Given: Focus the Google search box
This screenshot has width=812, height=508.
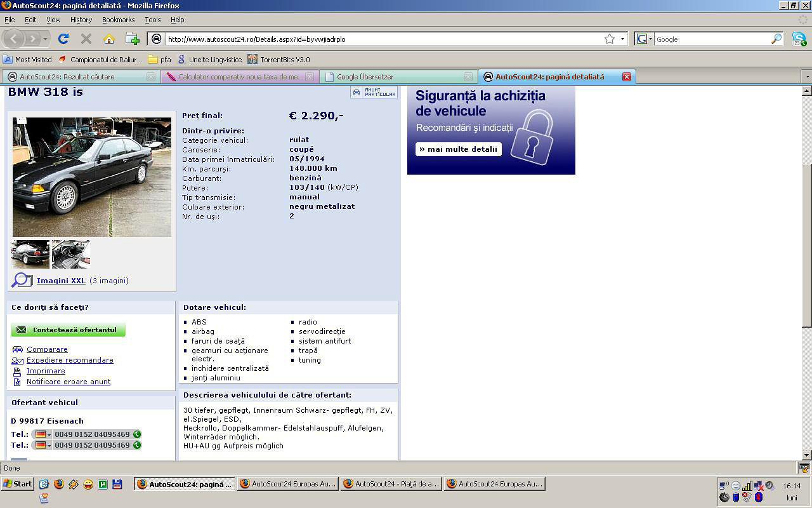Looking at the screenshot, I should pyautogui.click(x=712, y=39).
